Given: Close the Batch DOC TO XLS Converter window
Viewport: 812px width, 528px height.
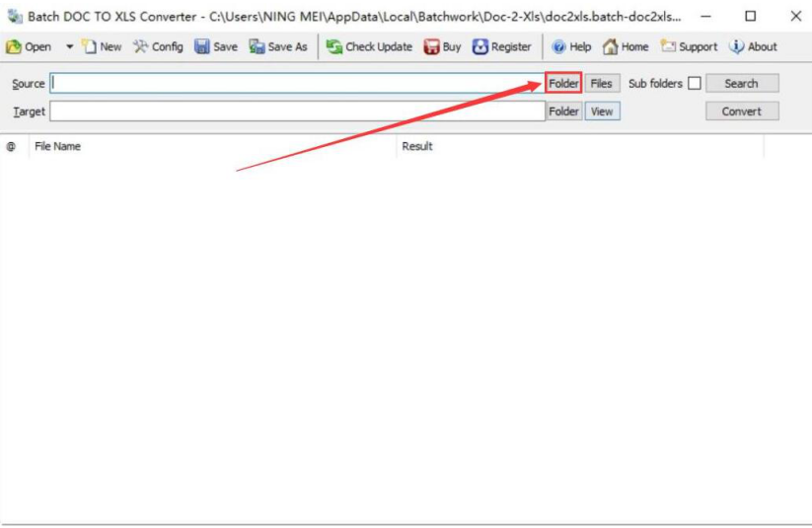Looking at the screenshot, I should [796, 17].
